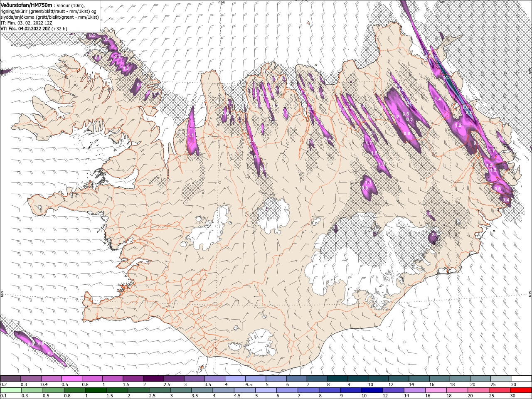
Task: Click the '15W' longitude label at the top edge
Action: click(x=440, y=2)
